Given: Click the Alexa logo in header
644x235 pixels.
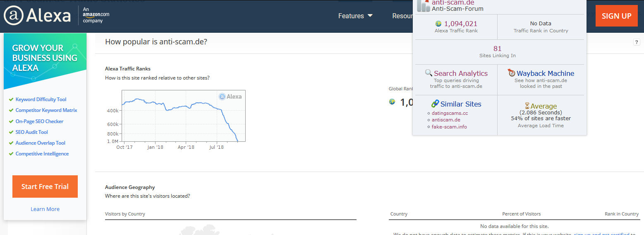Looking at the screenshot, I should tap(38, 16).
